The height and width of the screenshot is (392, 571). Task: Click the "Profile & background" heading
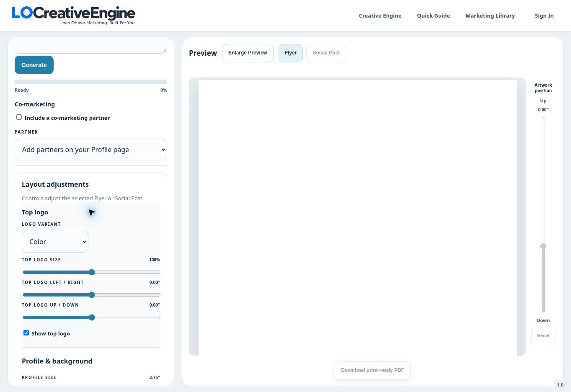[57, 361]
